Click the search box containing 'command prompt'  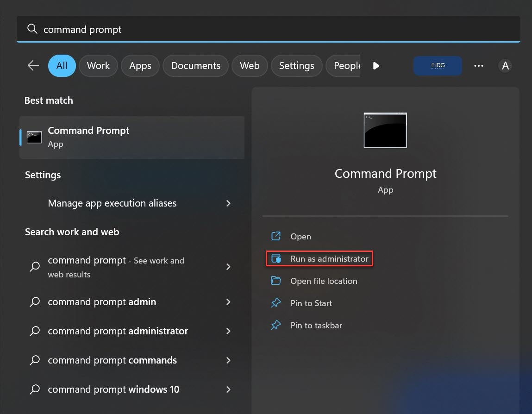click(x=269, y=29)
